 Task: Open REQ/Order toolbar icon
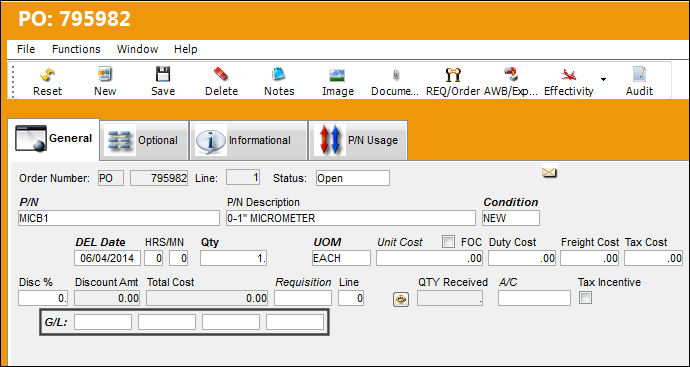click(453, 75)
